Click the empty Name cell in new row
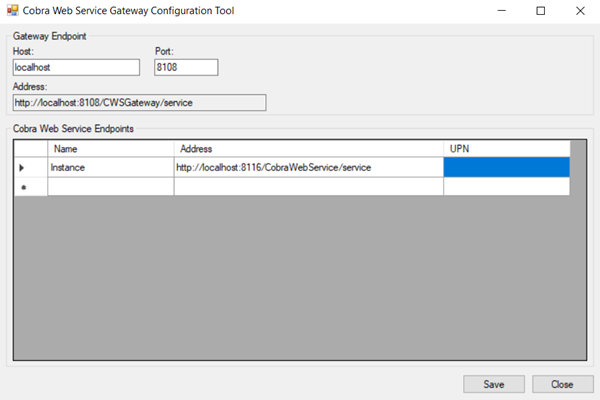The height and width of the screenshot is (400, 600). point(110,187)
